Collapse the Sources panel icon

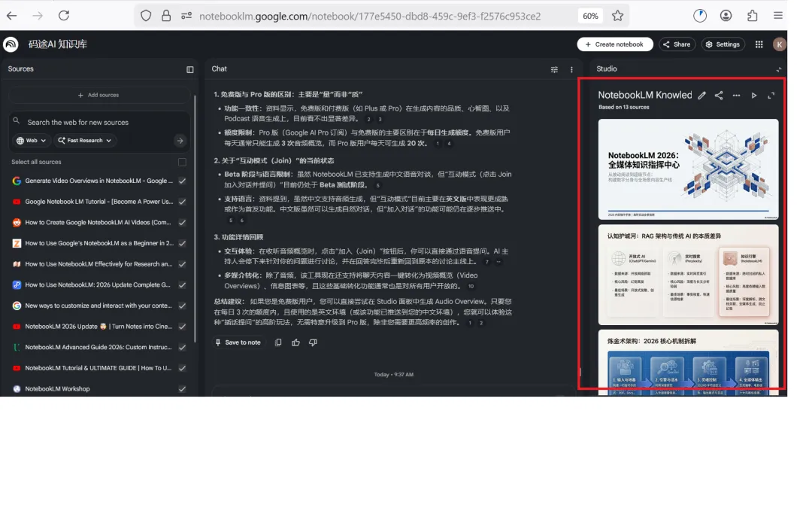click(190, 69)
